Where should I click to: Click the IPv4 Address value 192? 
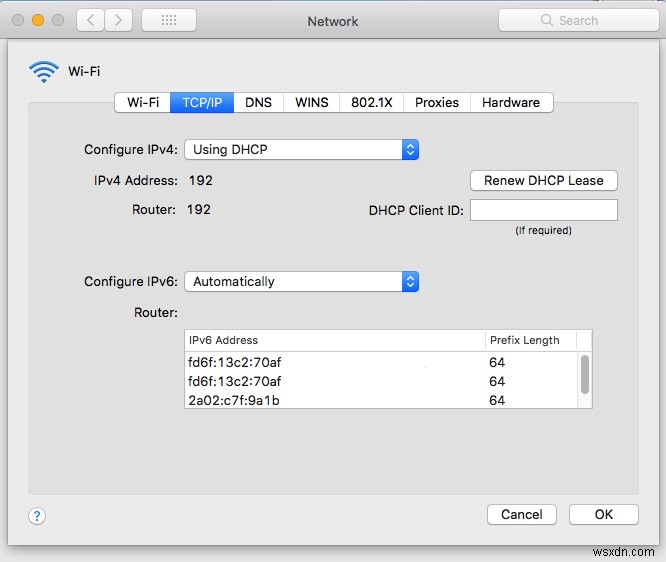[x=200, y=181]
